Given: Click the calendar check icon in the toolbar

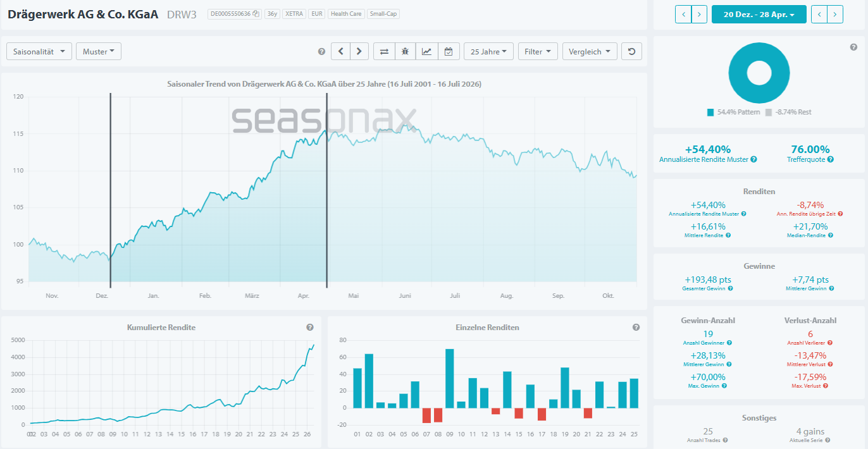Looking at the screenshot, I should pyautogui.click(x=448, y=51).
